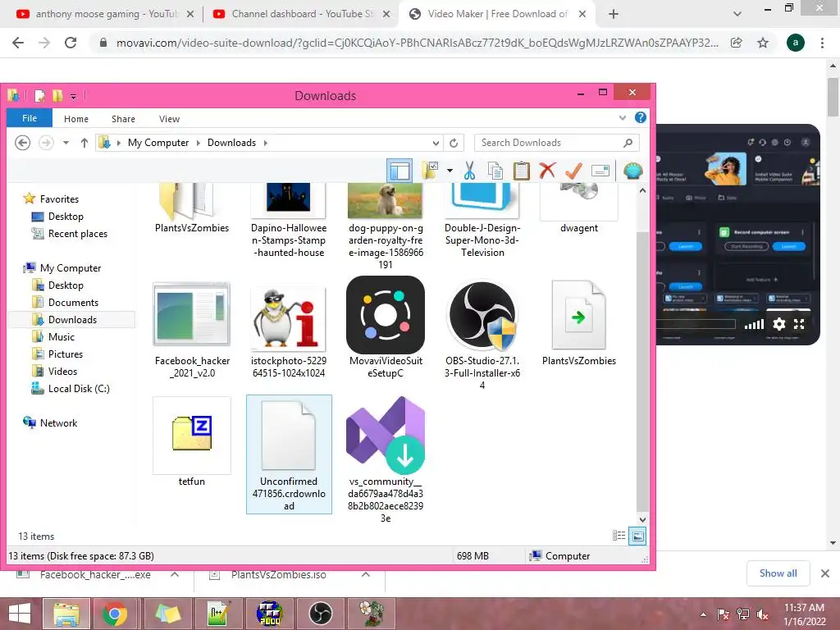
Task: Click the Rename icon in Explorer toolbar
Action: [600, 171]
